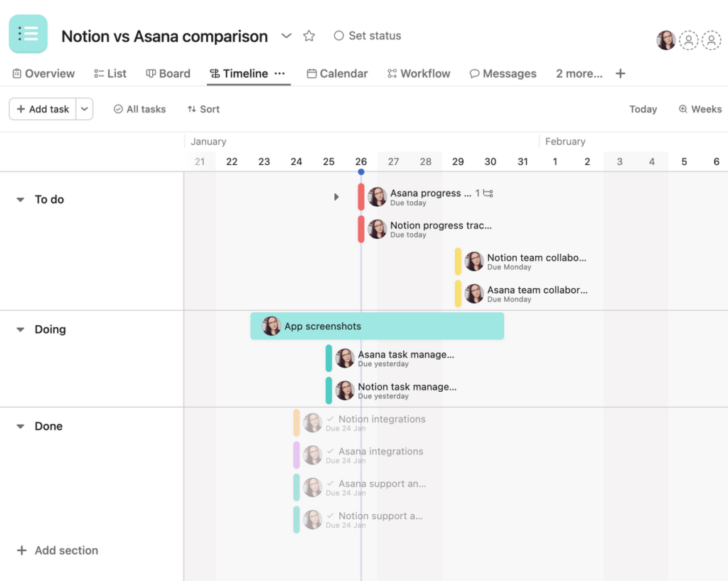728x581 pixels.
Task: Open the Add task dropdown arrow
Action: click(85, 109)
